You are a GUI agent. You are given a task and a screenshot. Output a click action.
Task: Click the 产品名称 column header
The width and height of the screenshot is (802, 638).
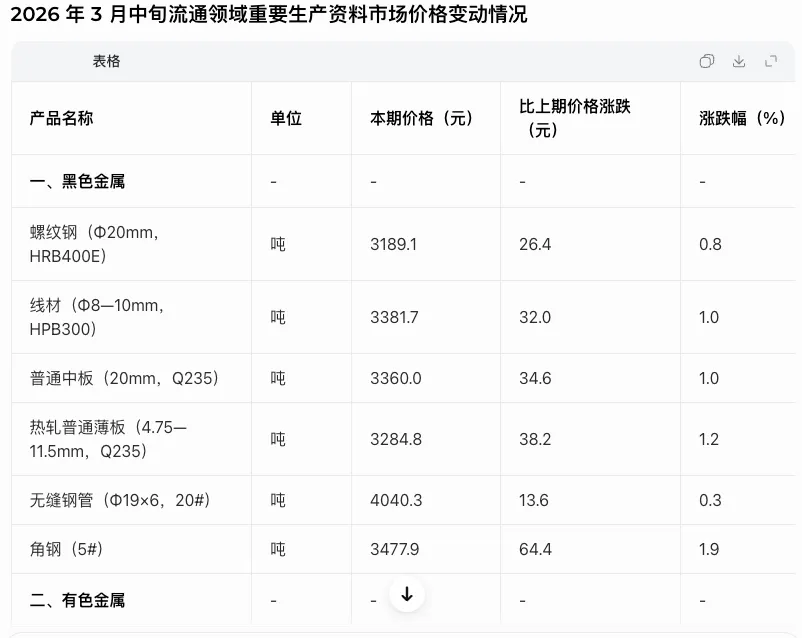[61, 118]
